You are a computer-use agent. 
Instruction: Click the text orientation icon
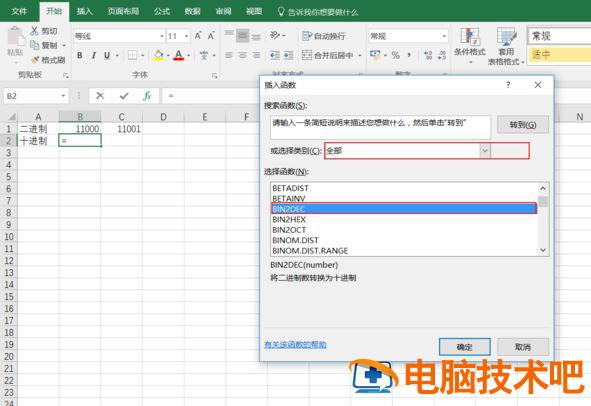click(275, 35)
